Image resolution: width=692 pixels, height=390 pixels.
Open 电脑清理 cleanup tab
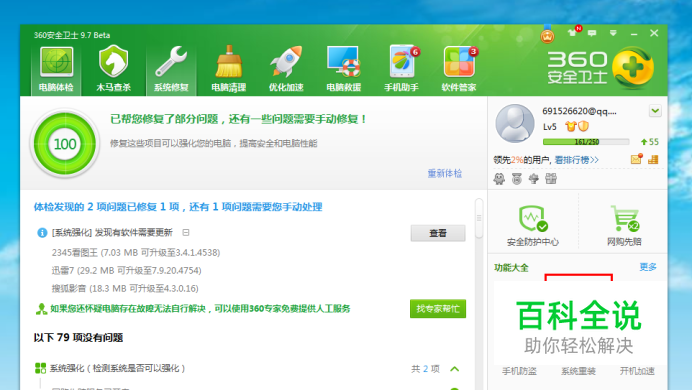229,70
